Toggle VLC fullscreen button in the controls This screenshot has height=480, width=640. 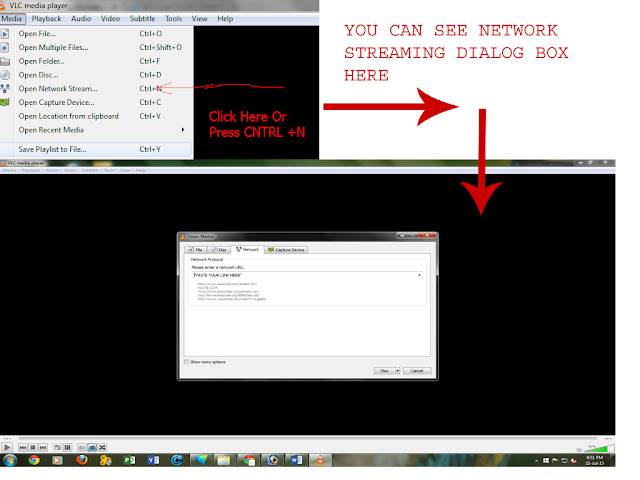tap(58, 448)
